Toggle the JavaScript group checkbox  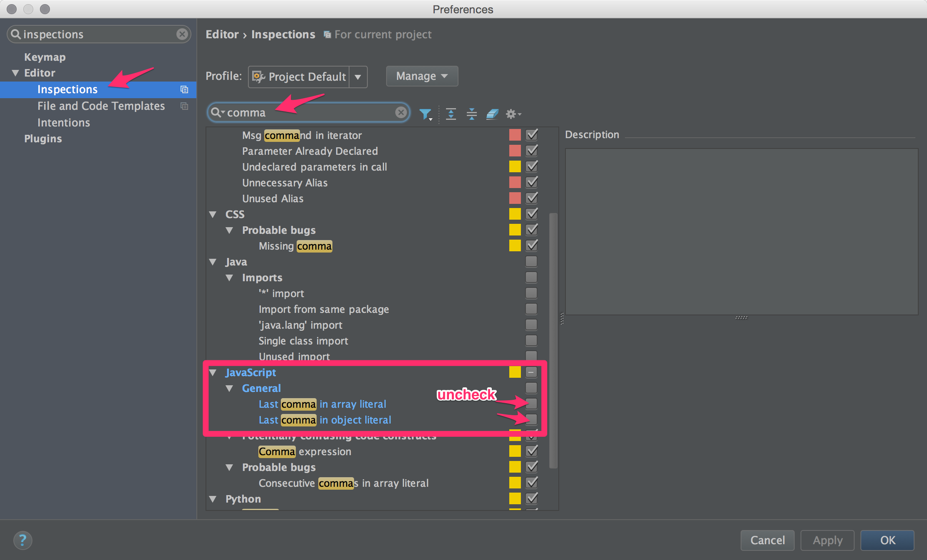(531, 372)
